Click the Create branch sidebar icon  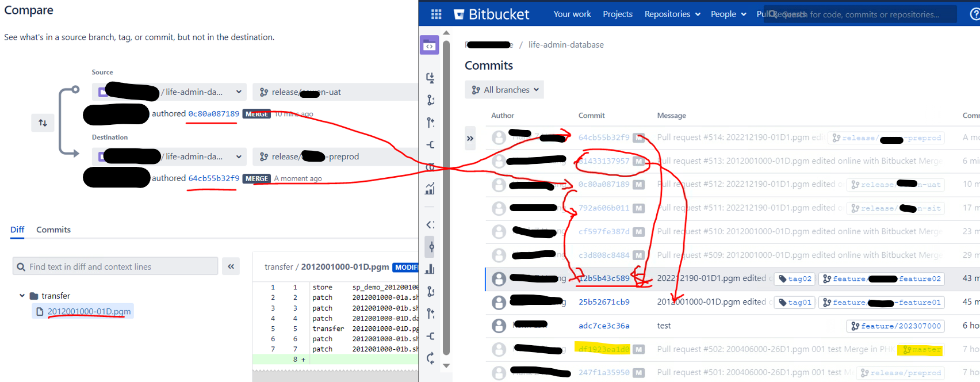pos(430,100)
